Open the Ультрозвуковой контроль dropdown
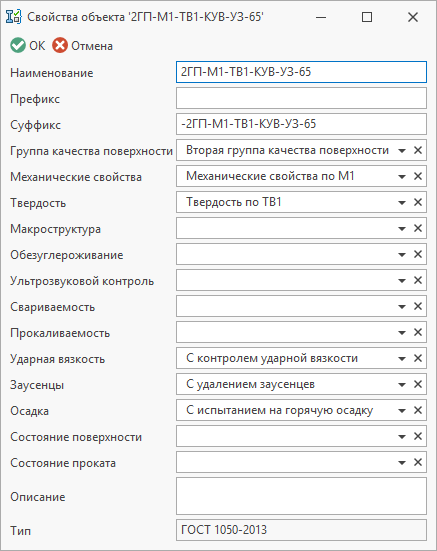The image size is (437, 551). point(402,281)
